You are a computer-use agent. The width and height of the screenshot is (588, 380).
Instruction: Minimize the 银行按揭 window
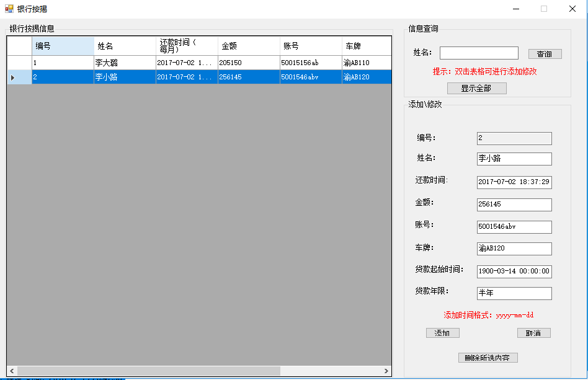[517, 9]
